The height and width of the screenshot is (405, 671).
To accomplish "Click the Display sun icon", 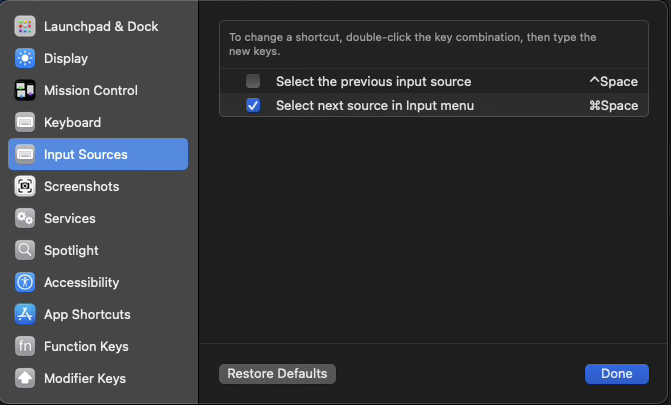I will (x=25, y=58).
